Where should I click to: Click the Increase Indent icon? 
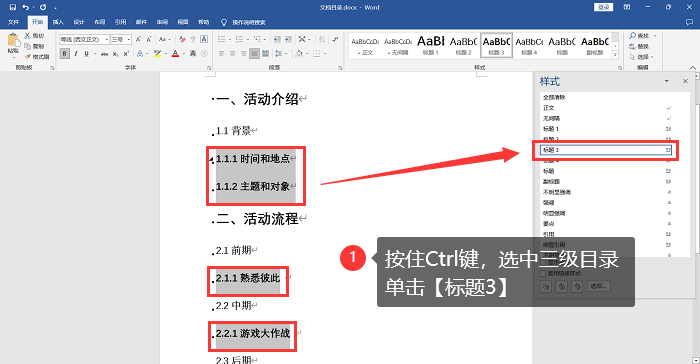[x=288, y=39]
